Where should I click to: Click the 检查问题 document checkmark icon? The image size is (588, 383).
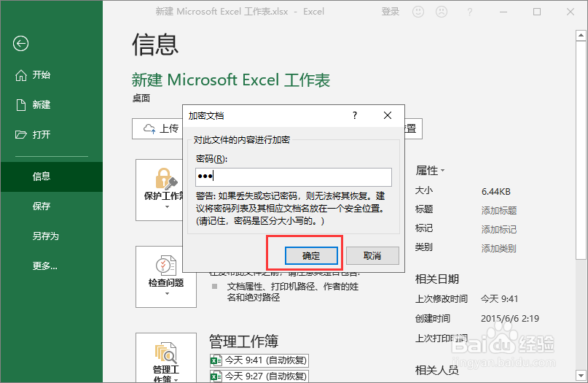(x=165, y=266)
